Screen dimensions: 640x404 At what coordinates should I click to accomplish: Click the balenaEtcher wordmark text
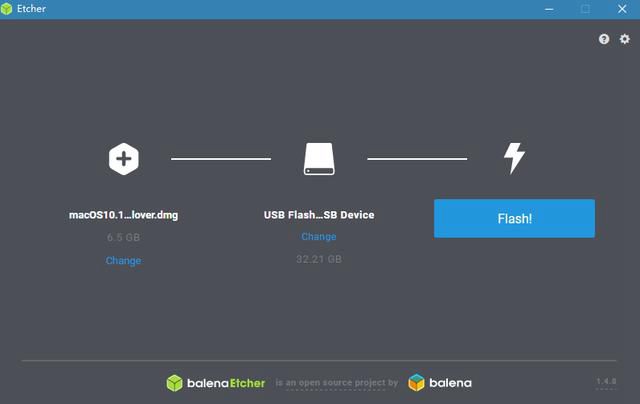pyautogui.click(x=226, y=383)
